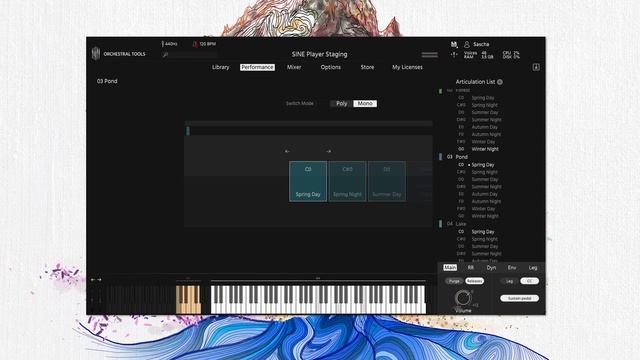
Task: Select the Performance tab
Action: [x=257, y=67]
